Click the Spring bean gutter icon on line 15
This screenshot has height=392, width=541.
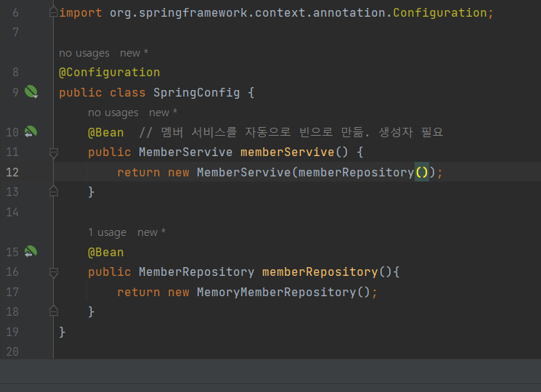tap(30, 252)
